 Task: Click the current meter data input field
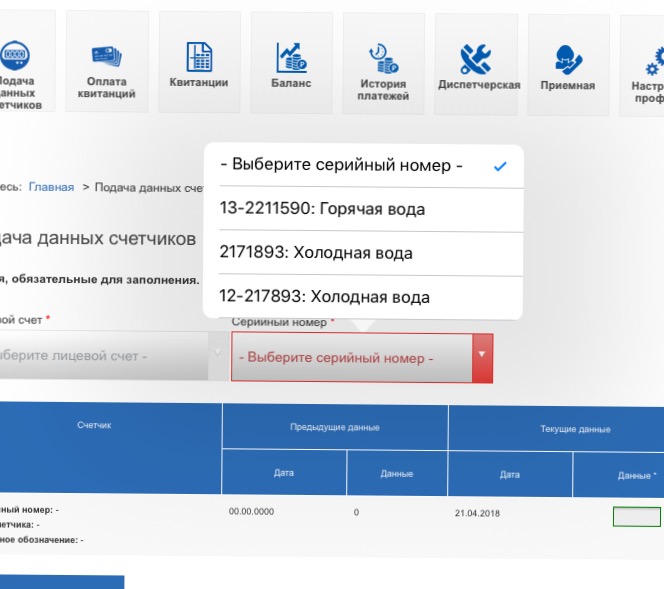point(636,517)
